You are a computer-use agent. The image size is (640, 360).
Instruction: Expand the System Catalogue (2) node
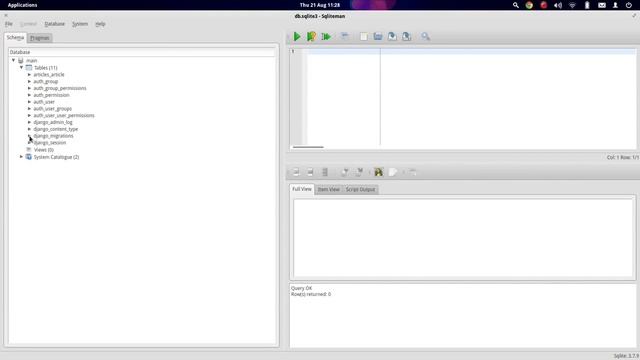22,157
